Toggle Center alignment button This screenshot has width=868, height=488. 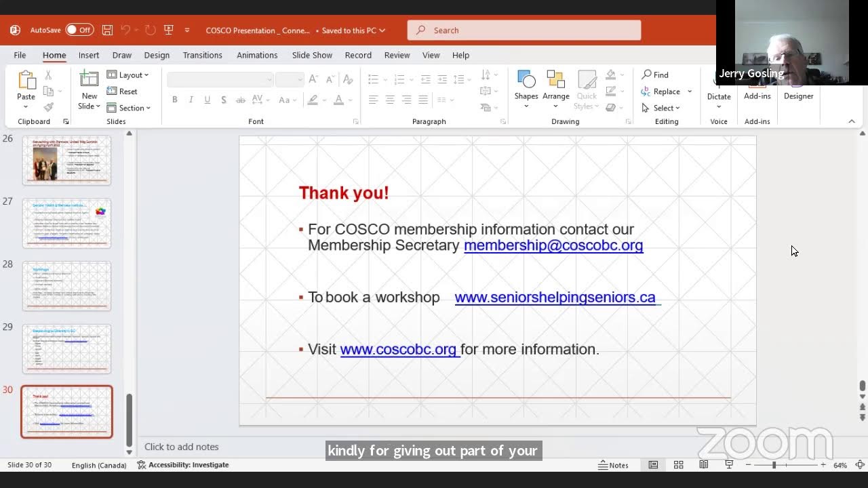point(390,100)
